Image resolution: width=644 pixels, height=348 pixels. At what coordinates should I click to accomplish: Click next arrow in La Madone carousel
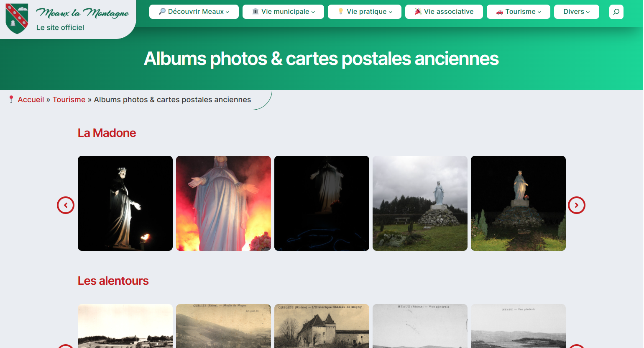[576, 205]
